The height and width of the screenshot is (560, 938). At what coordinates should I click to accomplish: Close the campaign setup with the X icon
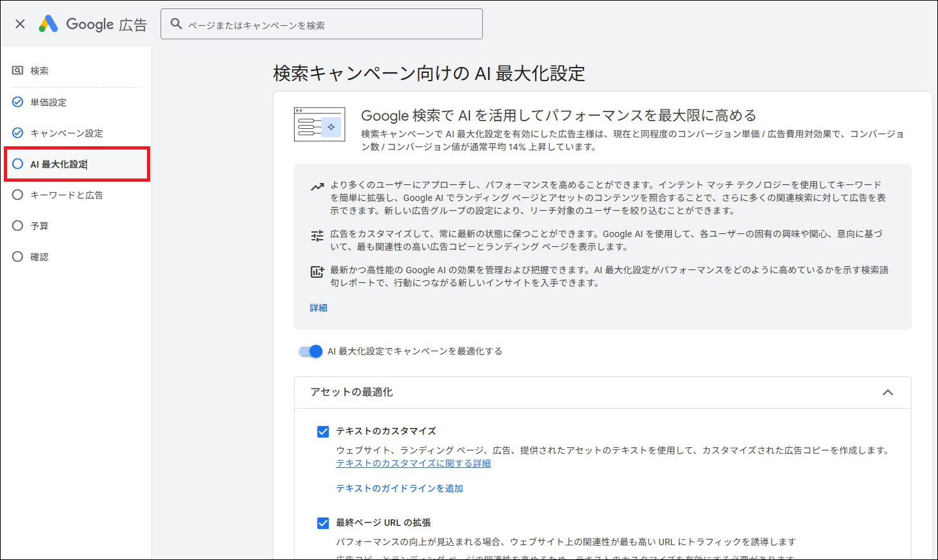(x=20, y=24)
